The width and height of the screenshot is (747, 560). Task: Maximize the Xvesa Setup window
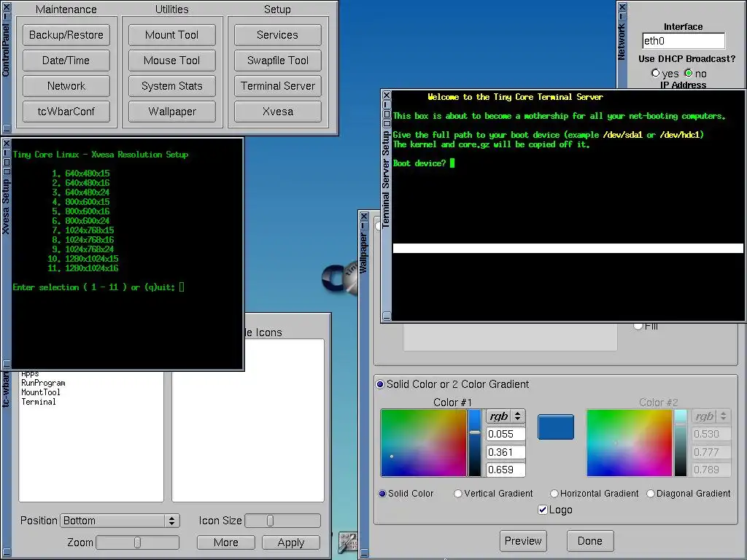(6, 162)
